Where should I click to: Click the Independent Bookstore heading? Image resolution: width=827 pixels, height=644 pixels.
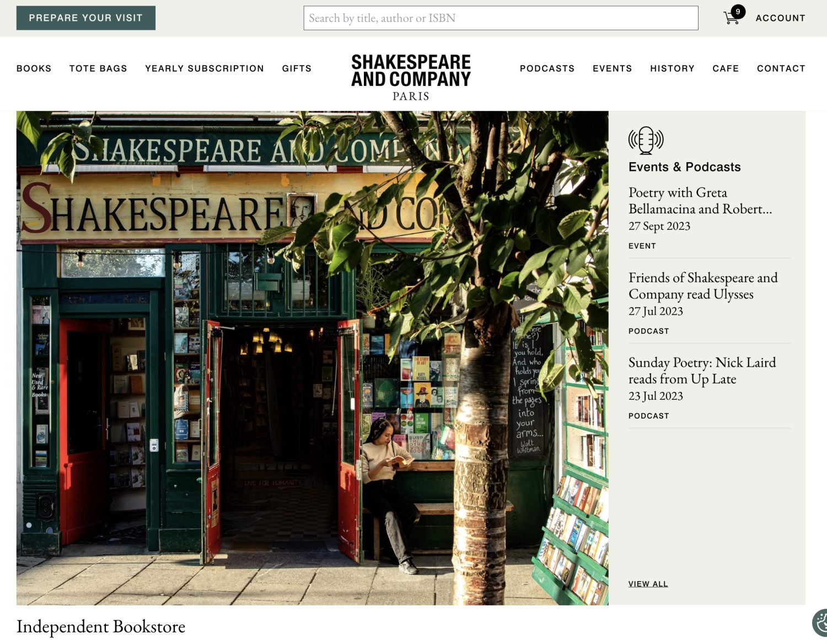[x=101, y=627]
